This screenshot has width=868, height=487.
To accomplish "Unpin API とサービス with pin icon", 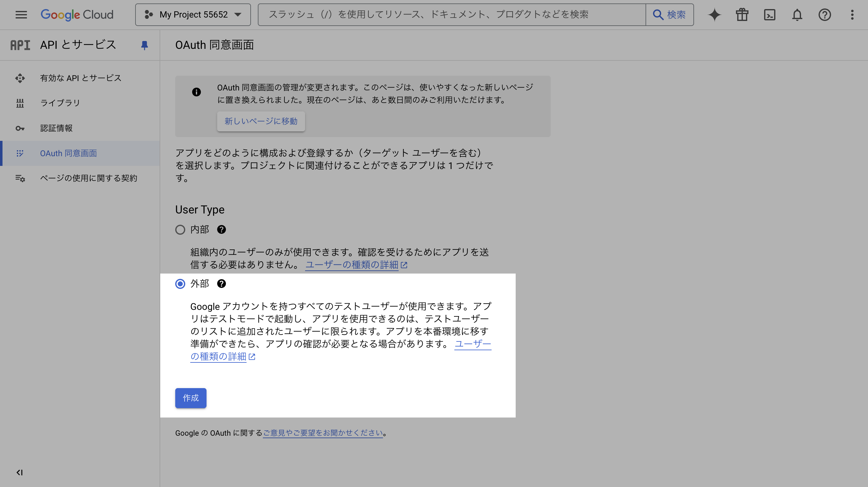I will (145, 45).
